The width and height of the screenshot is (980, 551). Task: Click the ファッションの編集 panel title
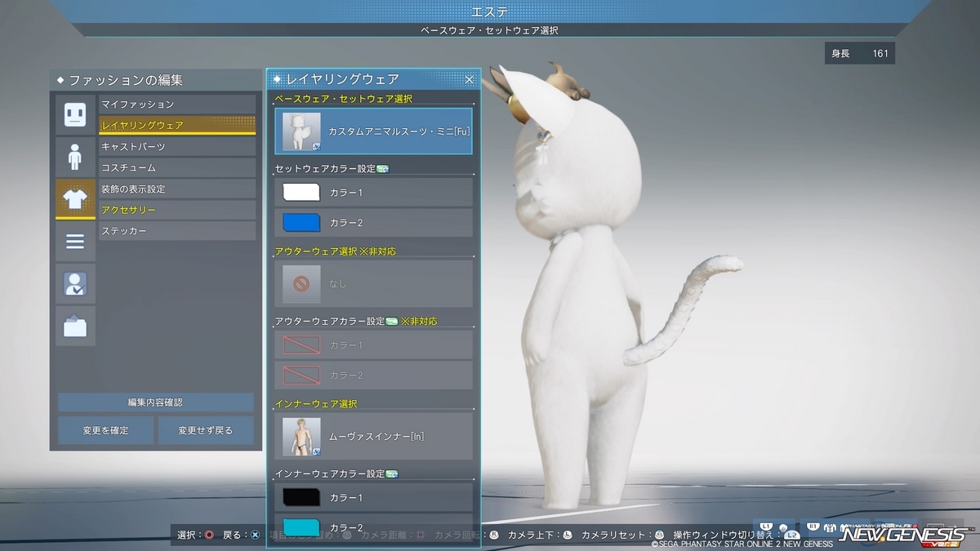click(x=125, y=80)
